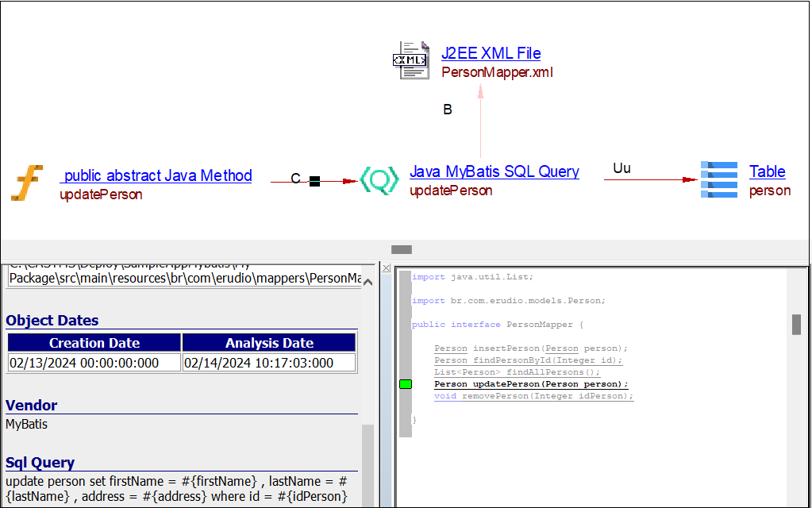
Task: Close the source code pane
Action: click(x=387, y=268)
